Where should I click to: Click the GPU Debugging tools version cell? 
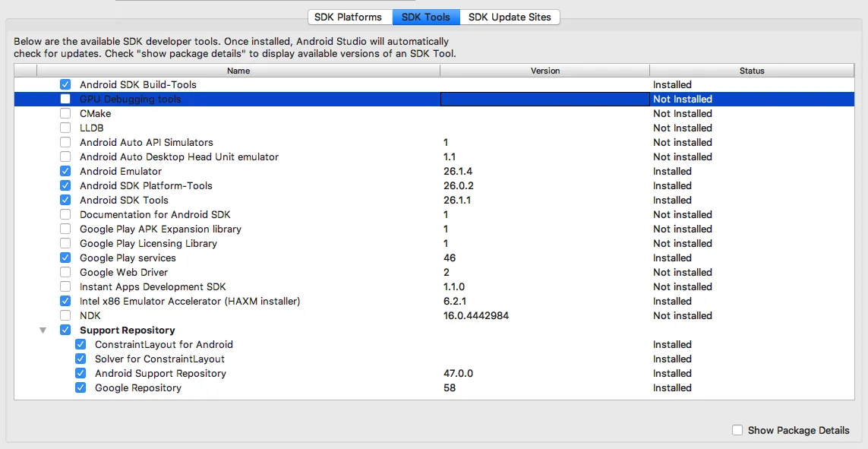(544, 99)
